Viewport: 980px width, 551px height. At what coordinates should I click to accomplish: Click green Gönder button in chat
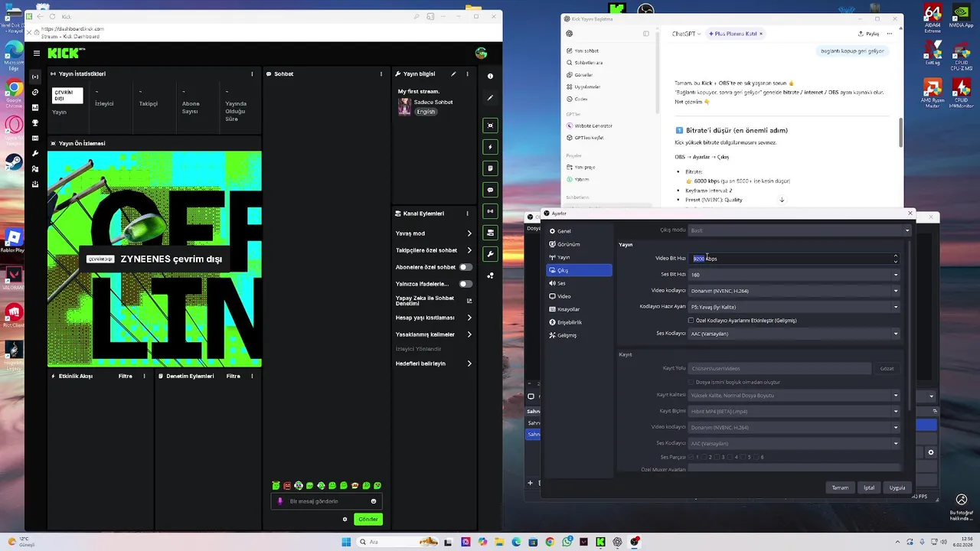[368, 519]
